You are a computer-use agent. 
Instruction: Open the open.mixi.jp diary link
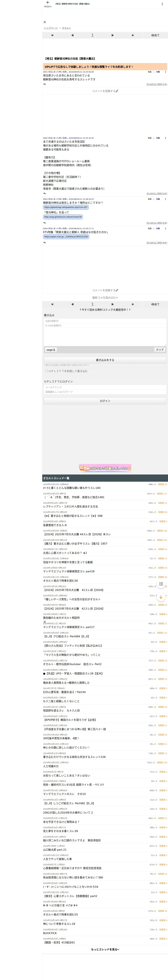click(x=66, y=237)
